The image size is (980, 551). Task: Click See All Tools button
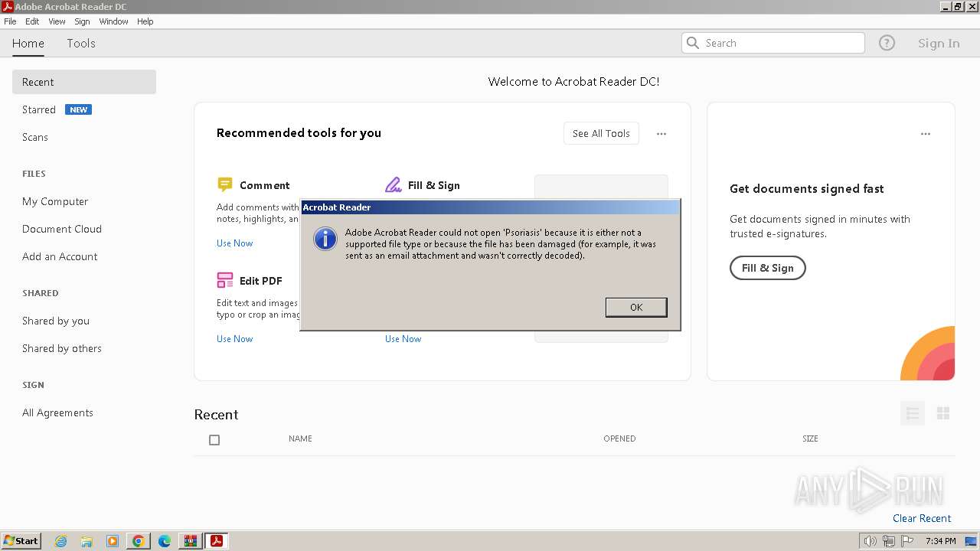pyautogui.click(x=601, y=133)
